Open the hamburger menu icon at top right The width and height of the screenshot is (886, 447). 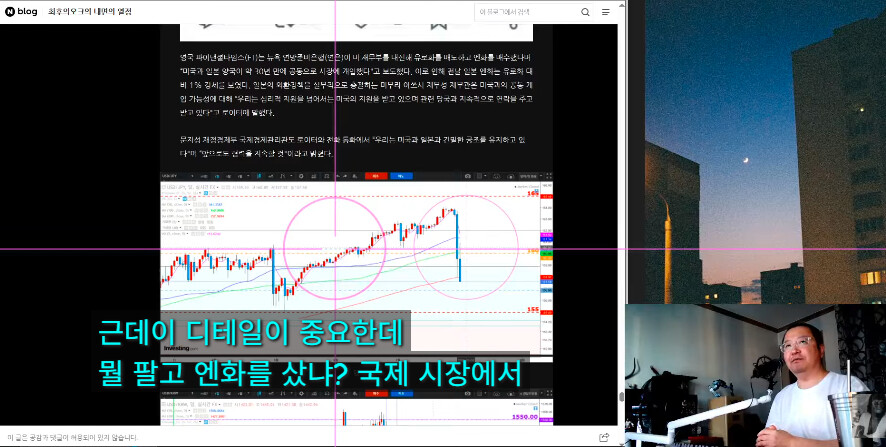606,12
